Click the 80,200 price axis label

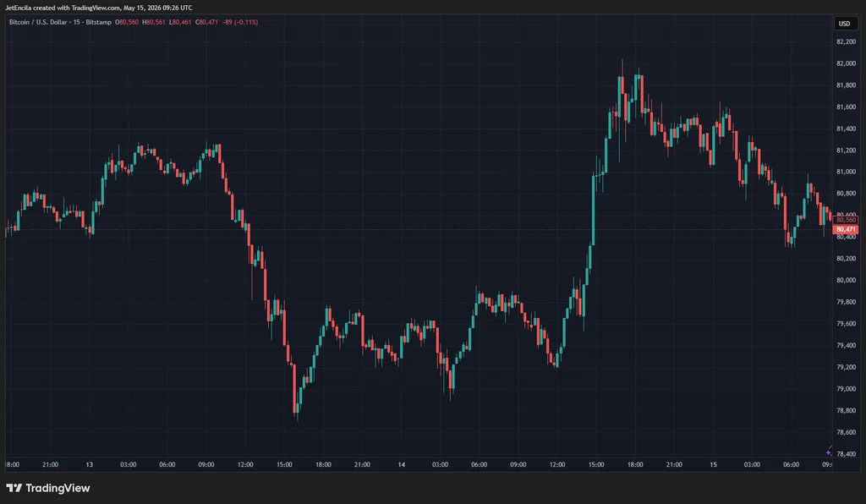[846, 259]
